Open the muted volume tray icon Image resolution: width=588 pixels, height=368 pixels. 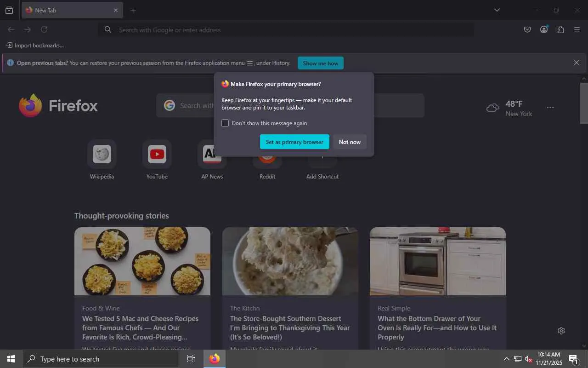point(529,359)
